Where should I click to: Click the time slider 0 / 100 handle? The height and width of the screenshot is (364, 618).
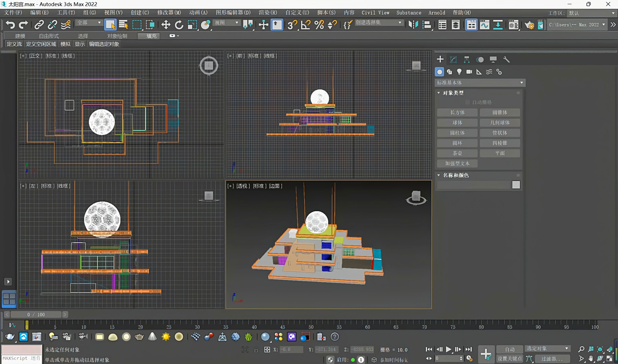36,314
